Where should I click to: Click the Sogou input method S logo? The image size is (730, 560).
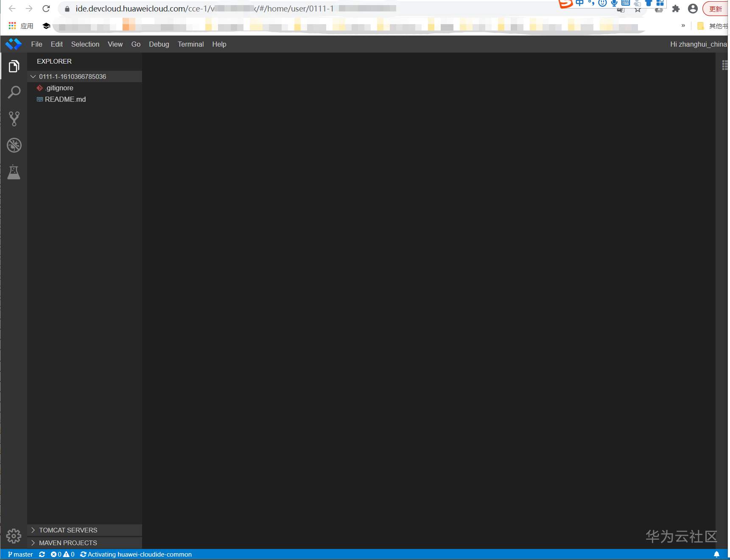coord(565,4)
